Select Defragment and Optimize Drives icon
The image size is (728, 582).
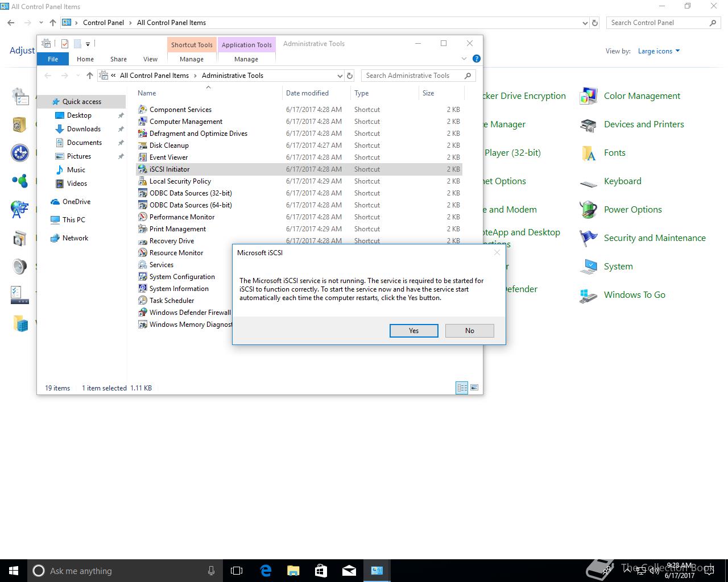tap(143, 134)
